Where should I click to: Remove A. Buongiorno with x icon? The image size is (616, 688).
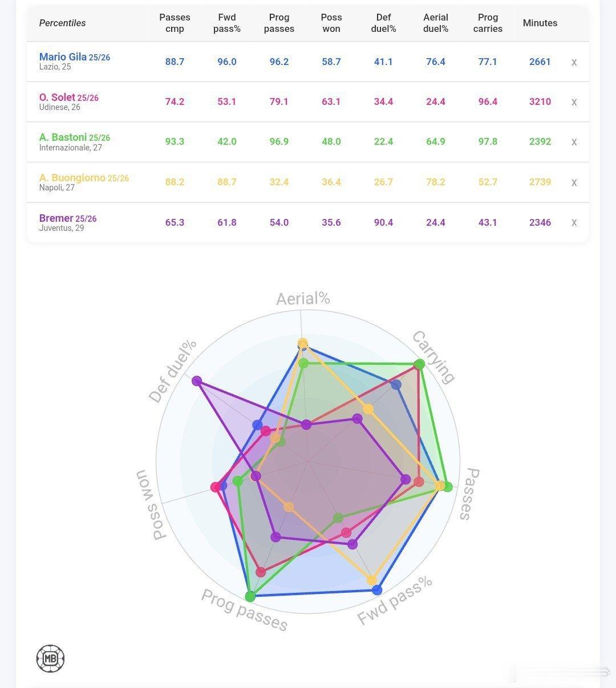click(574, 182)
